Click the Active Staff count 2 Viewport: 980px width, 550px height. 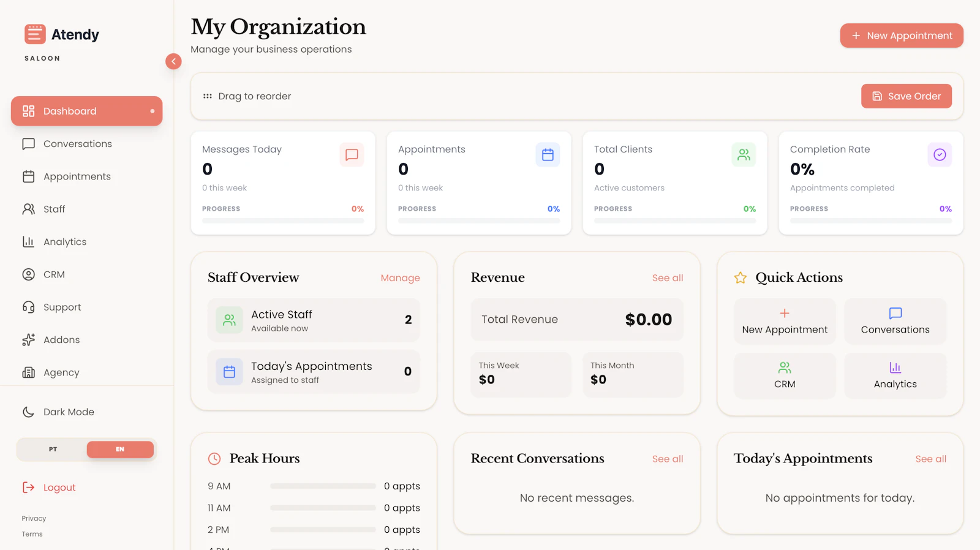[x=409, y=320]
